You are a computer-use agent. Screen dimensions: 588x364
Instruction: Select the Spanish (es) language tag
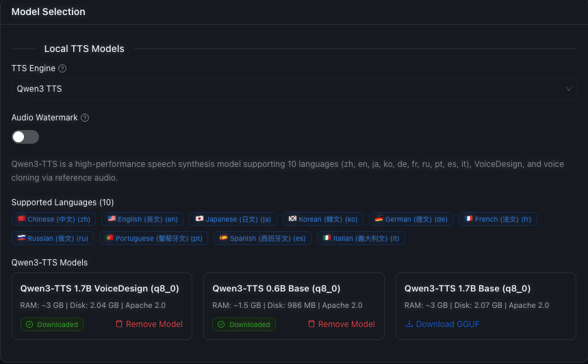(262, 238)
